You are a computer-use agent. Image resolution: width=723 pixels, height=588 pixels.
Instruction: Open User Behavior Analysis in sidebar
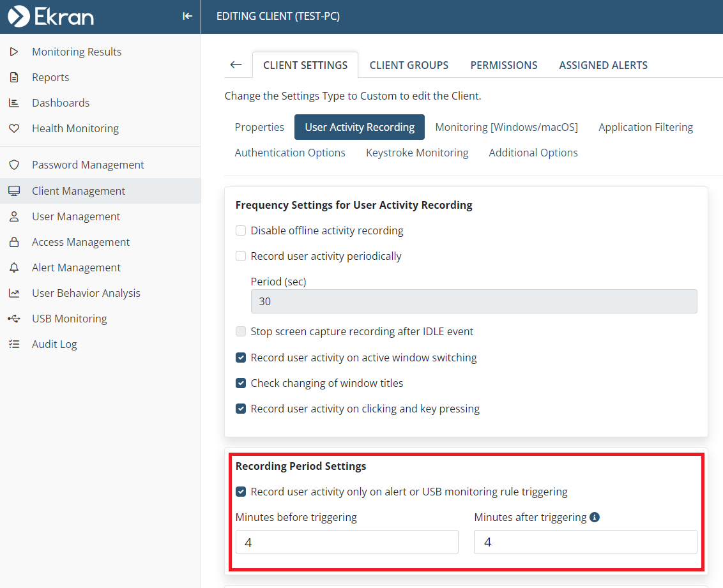(86, 293)
